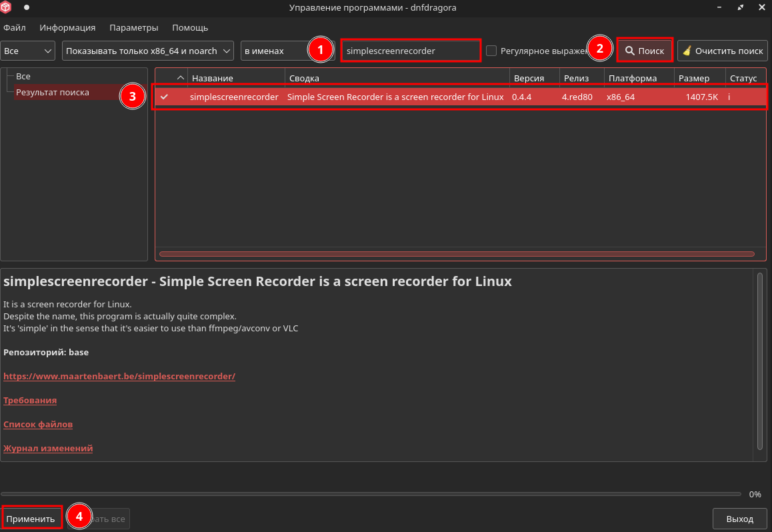772x532 pixels.
Task: Click the magnifier icon on the Поиск button
Action: [x=629, y=51]
